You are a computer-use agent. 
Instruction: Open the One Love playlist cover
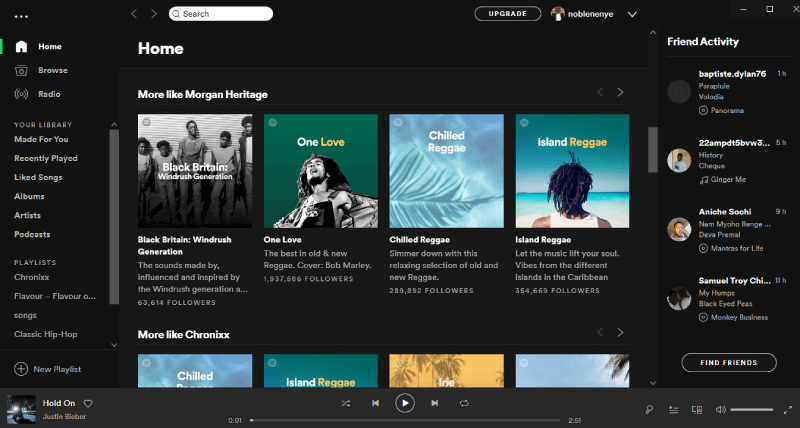coord(321,171)
